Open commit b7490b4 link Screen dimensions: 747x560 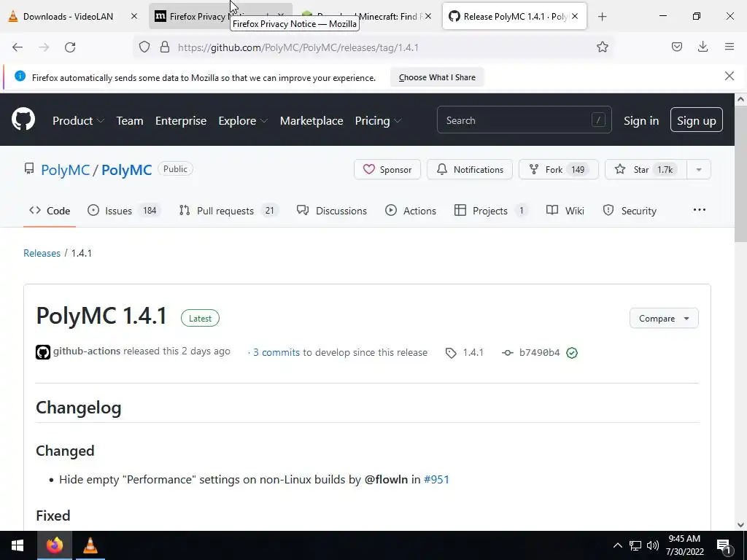[539, 352]
